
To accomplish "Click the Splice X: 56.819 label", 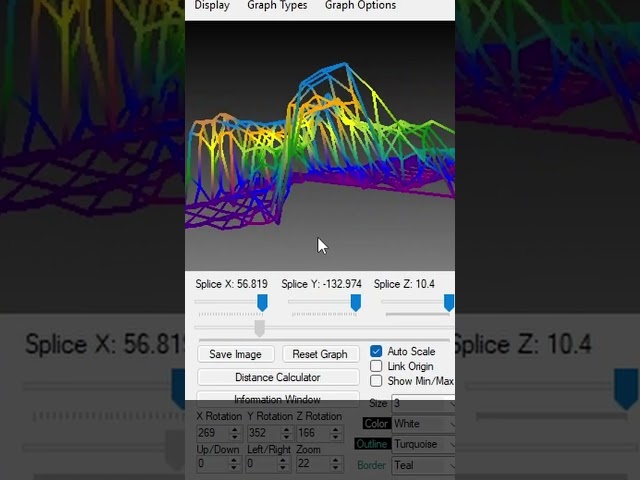I will click(231, 284).
